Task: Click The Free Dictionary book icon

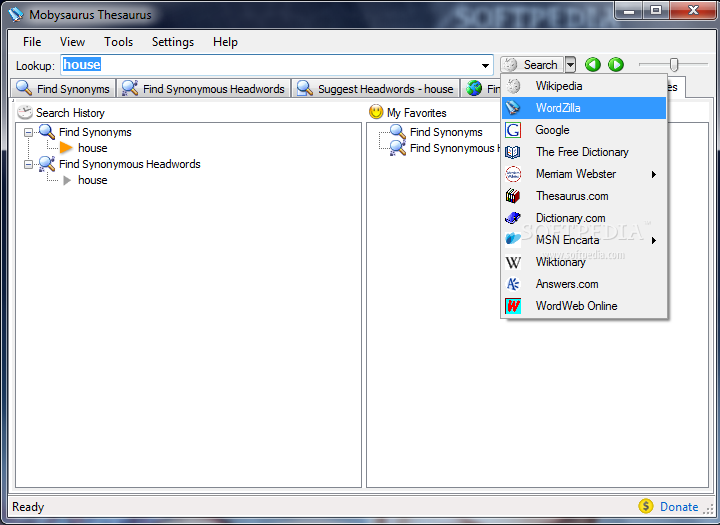Action: click(513, 152)
